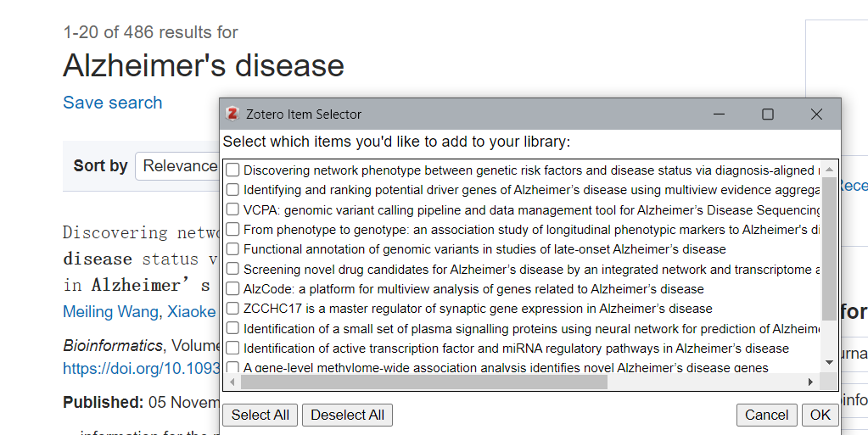Select the ZCCHC17 master regulator checkbox
Screen dimensions: 868x435
tap(233, 309)
